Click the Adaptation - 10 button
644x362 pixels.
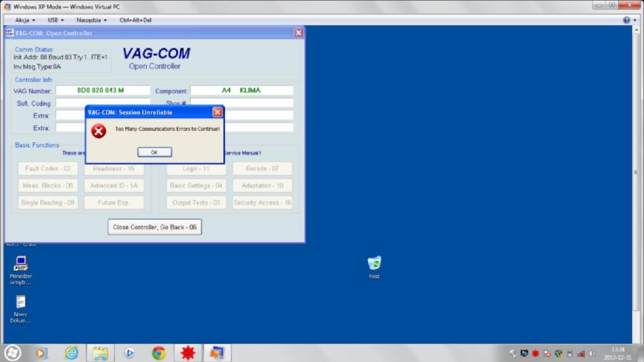(262, 186)
